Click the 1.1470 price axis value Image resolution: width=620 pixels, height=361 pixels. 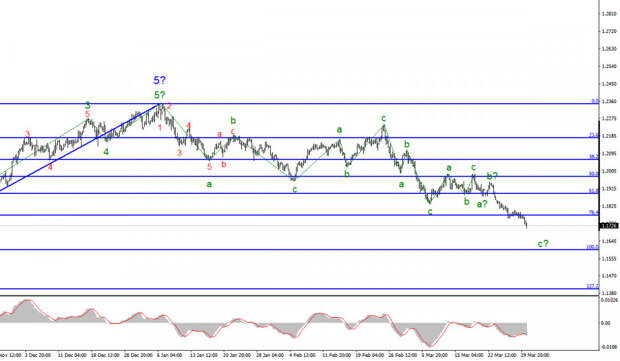click(609, 276)
